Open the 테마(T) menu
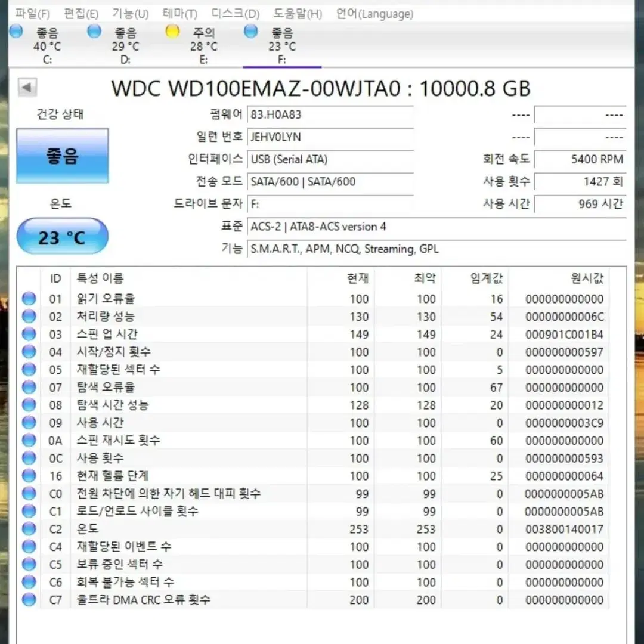Viewport: 644px width, 644px height. (180, 14)
